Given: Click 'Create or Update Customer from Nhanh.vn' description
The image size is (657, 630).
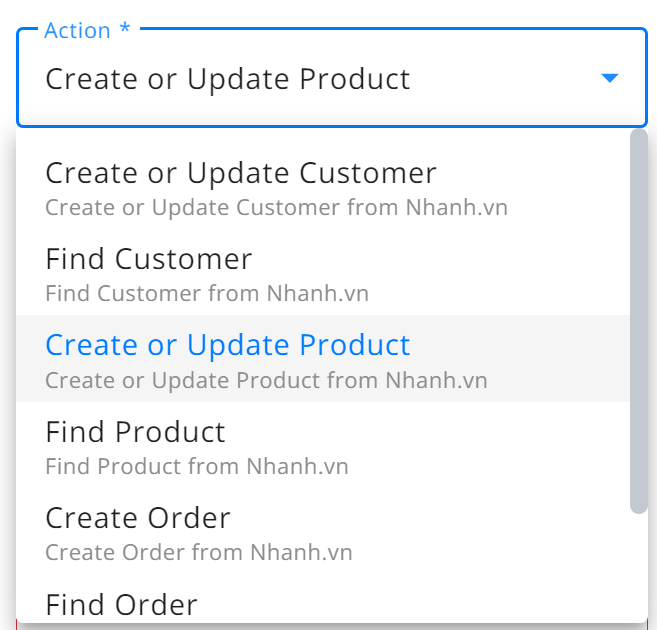Looking at the screenshot, I should [277, 207].
